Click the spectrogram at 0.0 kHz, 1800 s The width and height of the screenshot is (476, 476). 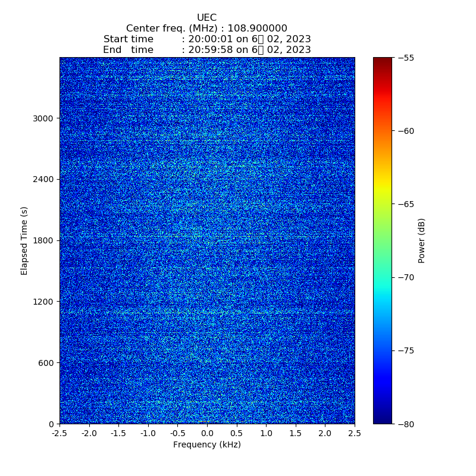click(x=207, y=240)
